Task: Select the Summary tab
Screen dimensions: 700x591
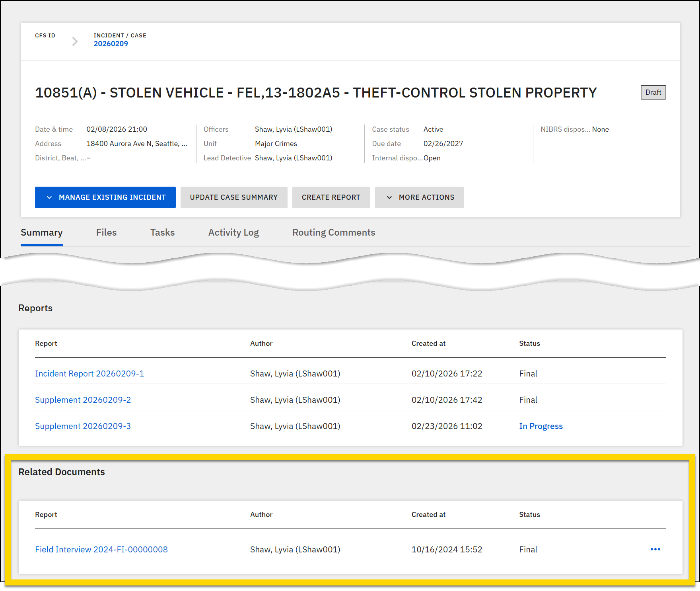Action: (41, 232)
